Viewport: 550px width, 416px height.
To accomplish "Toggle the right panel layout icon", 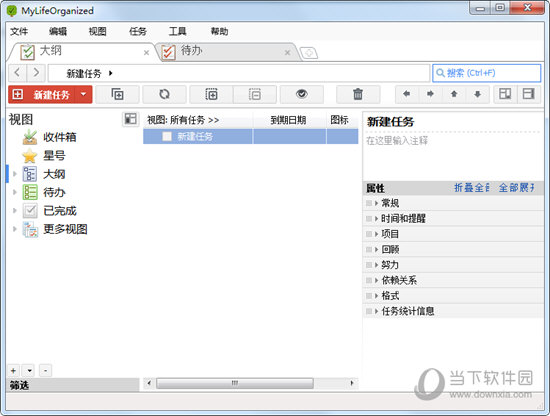I will [x=528, y=94].
